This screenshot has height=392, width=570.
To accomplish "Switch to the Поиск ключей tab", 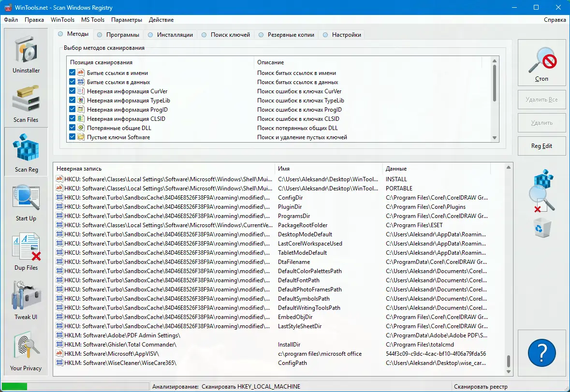I will [226, 35].
